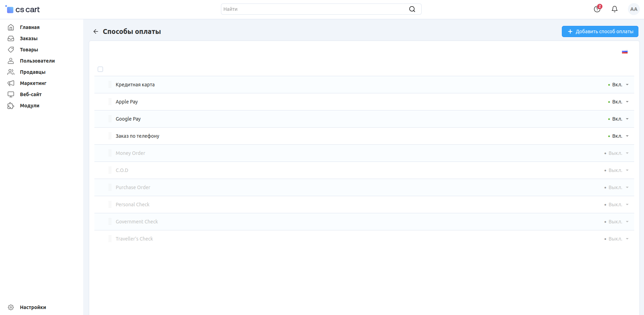Change status of Traveller's Check
Screen dimensions: 644x315
(617, 239)
